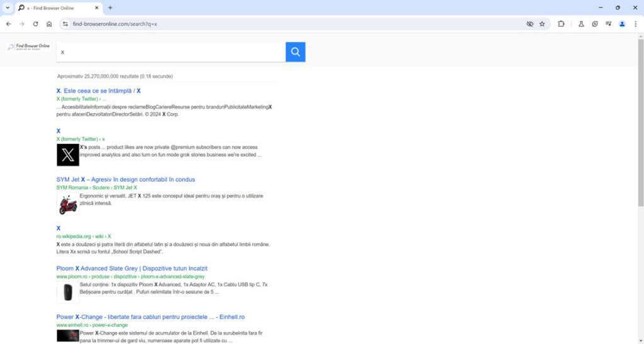
Task: Click the Find Browser Online logo
Action: coord(29,47)
